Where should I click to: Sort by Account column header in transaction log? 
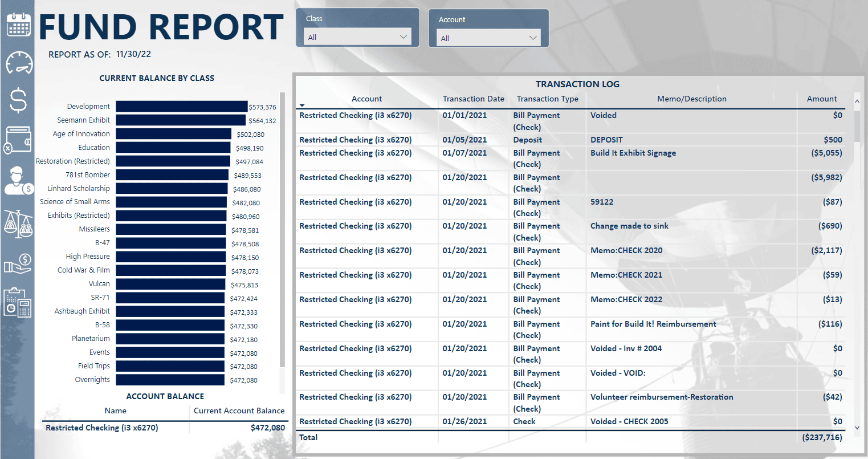[x=366, y=99]
